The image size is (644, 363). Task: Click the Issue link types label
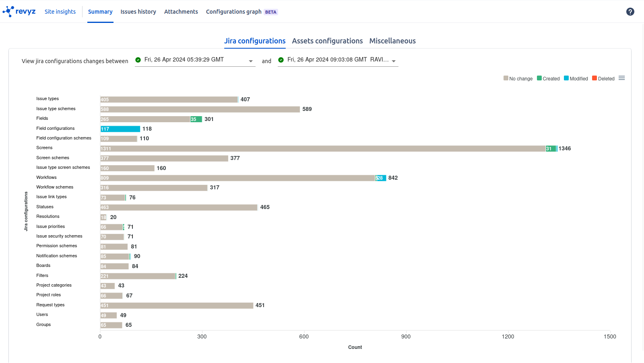(52, 197)
